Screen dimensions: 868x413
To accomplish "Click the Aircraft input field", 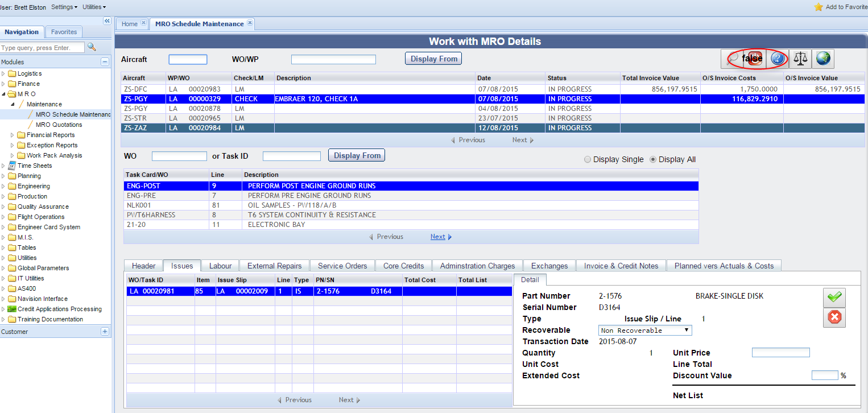I will click(188, 60).
